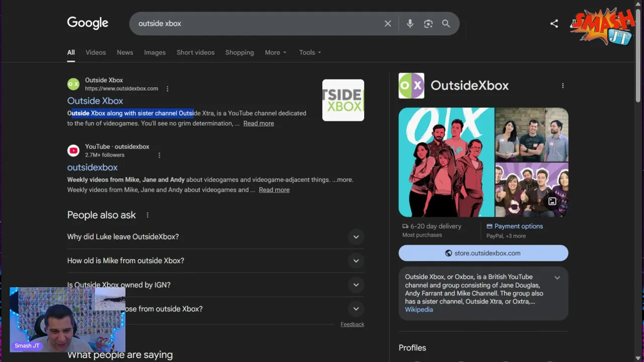The height and width of the screenshot is (362, 644).
Task: Switch to the Videos tab
Action: (x=96, y=52)
